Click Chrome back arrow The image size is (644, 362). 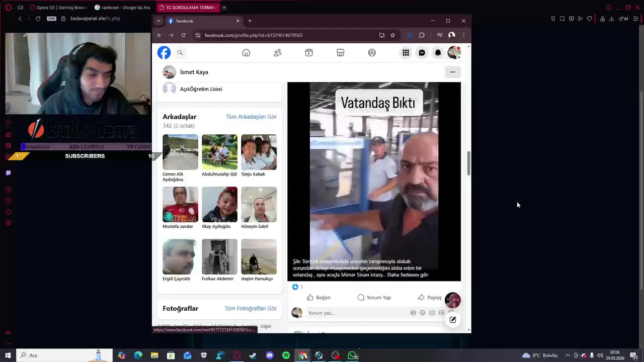[159, 35]
